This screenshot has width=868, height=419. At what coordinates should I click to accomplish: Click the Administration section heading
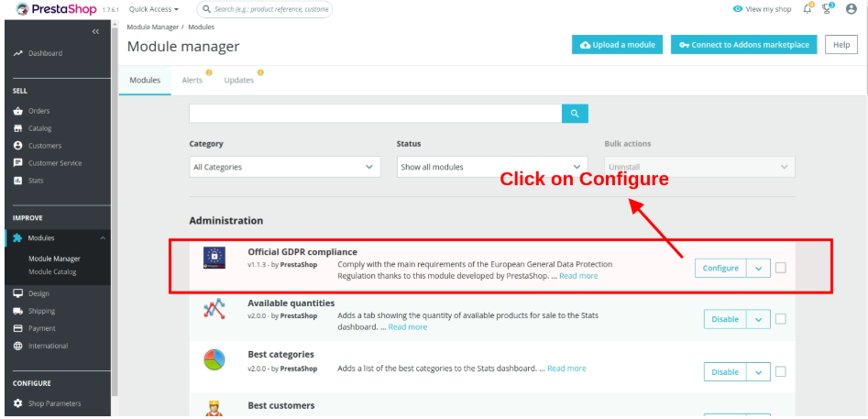point(225,220)
